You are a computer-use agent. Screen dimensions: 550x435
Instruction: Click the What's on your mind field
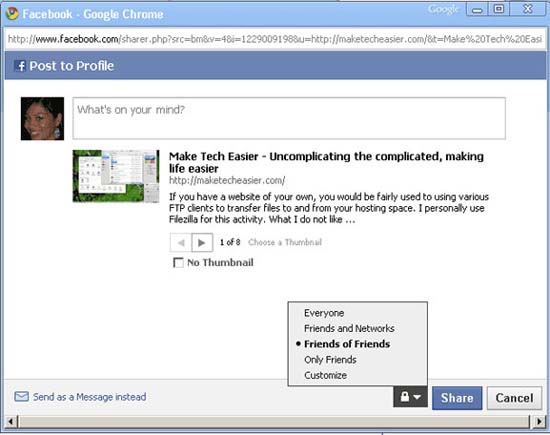pyautogui.click(x=289, y=118)
